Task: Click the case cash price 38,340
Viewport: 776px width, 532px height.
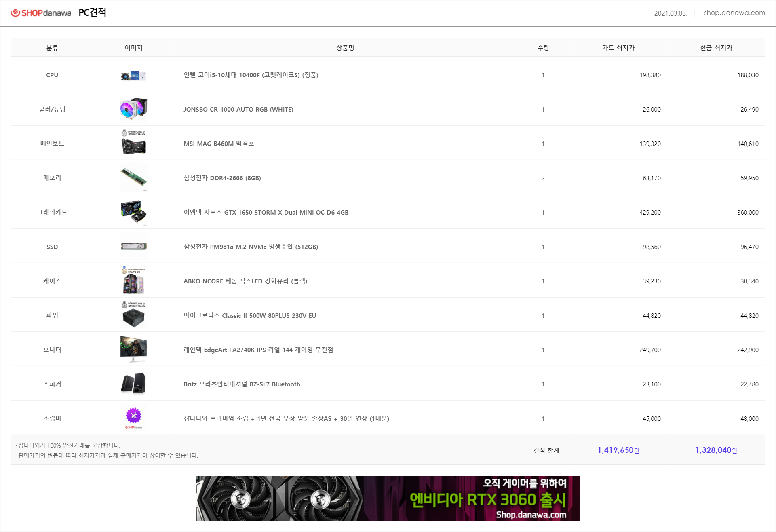Action: [749, 281]
